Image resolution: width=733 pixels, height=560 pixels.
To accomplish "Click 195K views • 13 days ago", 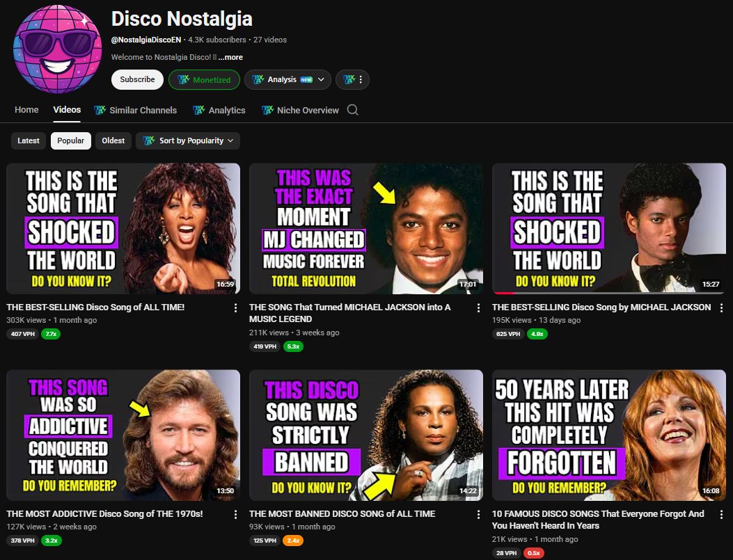I will pos(536,320).
